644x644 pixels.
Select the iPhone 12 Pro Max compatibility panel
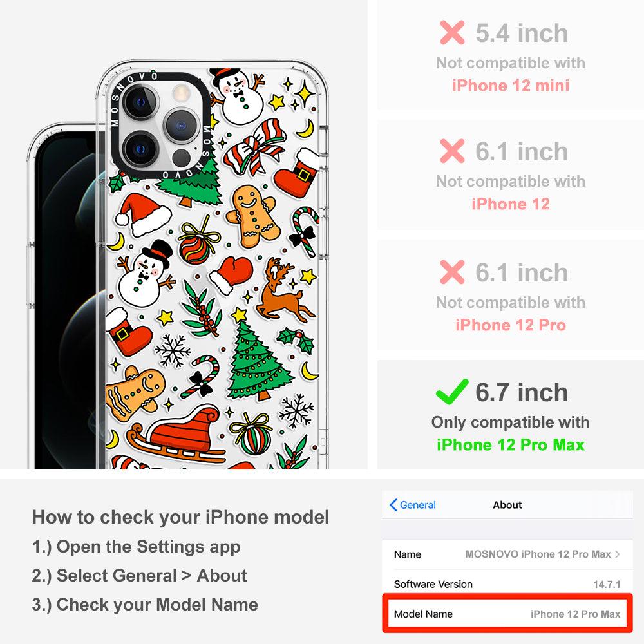510,415
